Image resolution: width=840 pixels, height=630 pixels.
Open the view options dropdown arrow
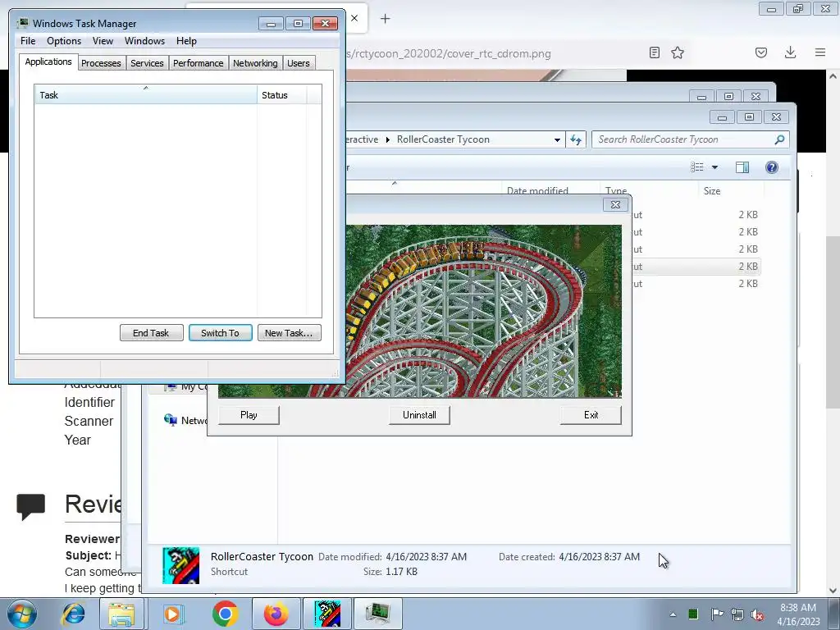pyautogui.click(x=714, y=167)
